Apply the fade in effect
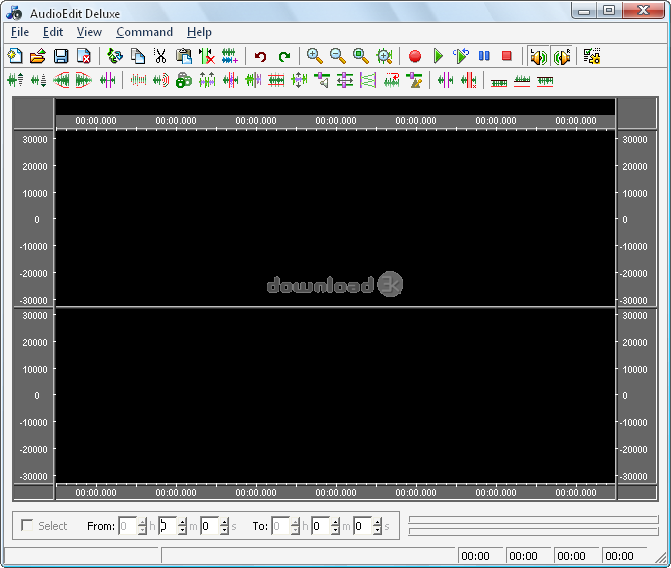 click(61, 80)
